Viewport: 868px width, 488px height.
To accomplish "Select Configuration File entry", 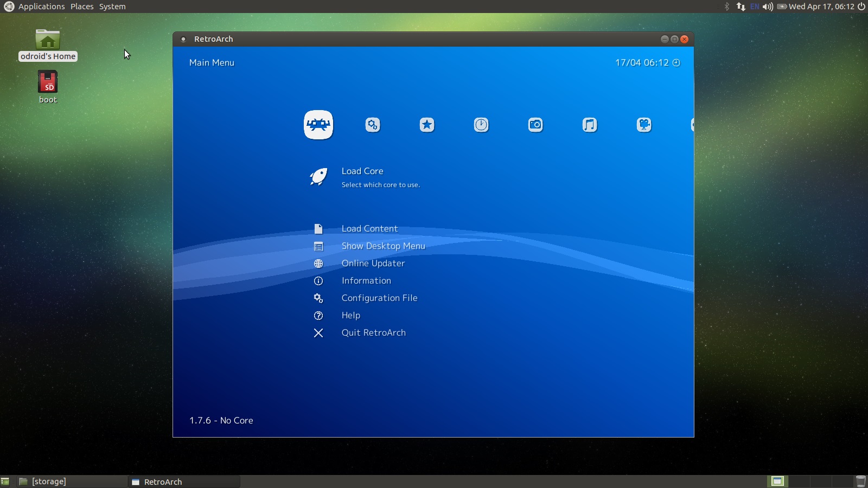I will pyautogui.click(x=379, y=298).
